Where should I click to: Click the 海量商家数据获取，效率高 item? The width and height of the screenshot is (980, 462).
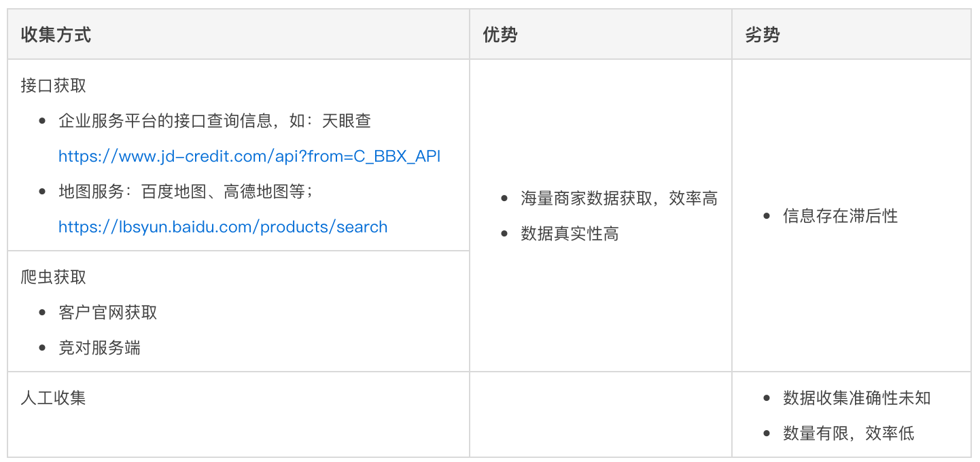tap(619, 198)
